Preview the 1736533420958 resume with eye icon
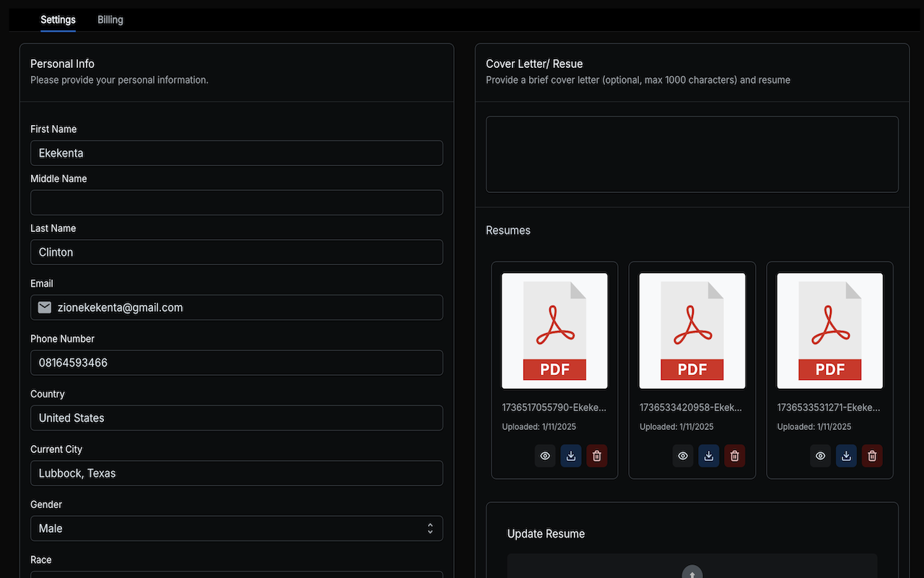Image resolution: width=924 pixels, height=578 pixels. [x=683, y=456]
